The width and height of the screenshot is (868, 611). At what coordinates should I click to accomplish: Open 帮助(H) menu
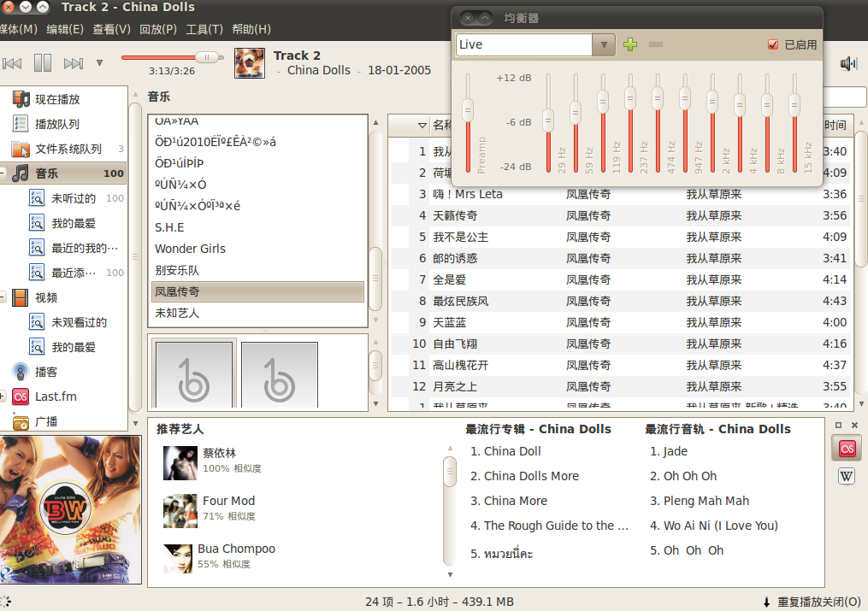click(x=251, y=29)
